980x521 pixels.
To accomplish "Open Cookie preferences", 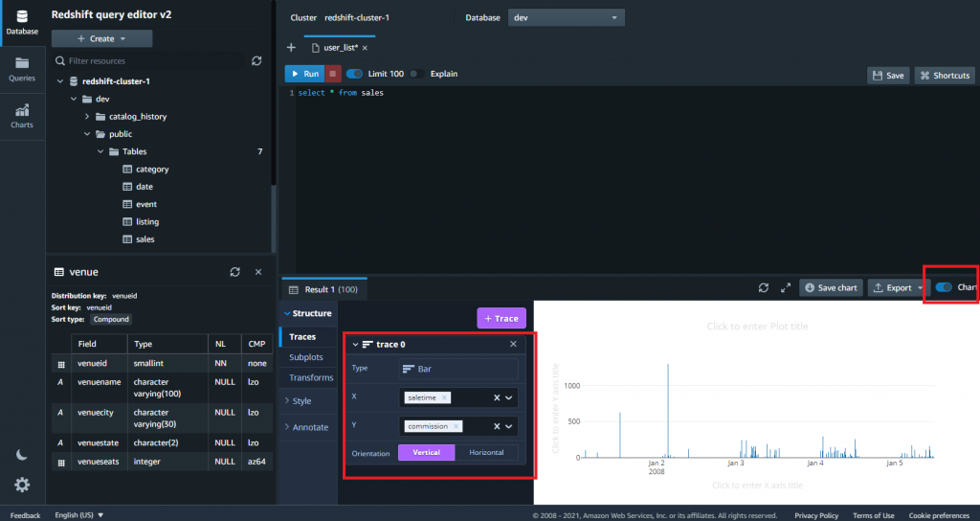I will pos(939,515).
